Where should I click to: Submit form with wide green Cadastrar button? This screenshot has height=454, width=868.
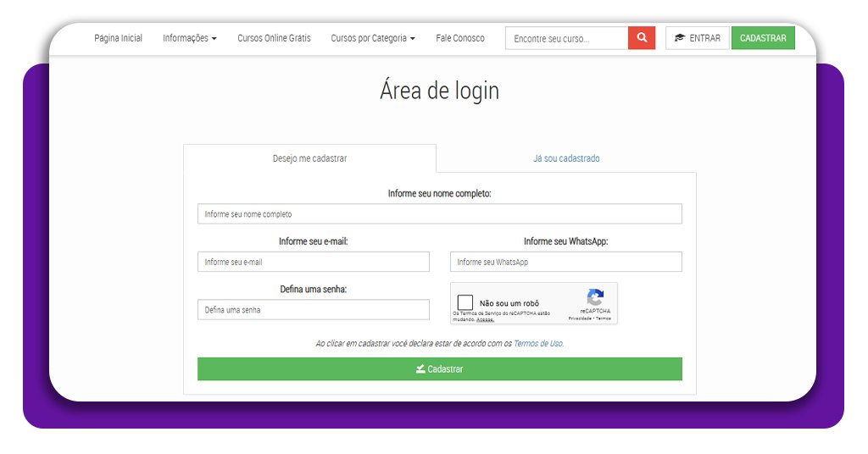point(440,368)
